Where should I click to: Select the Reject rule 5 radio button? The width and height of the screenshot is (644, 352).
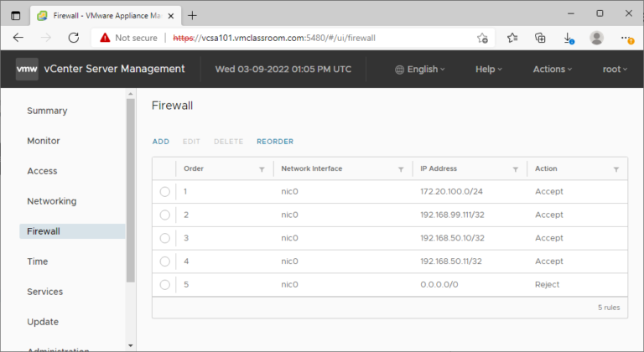(x=164, y=285)
